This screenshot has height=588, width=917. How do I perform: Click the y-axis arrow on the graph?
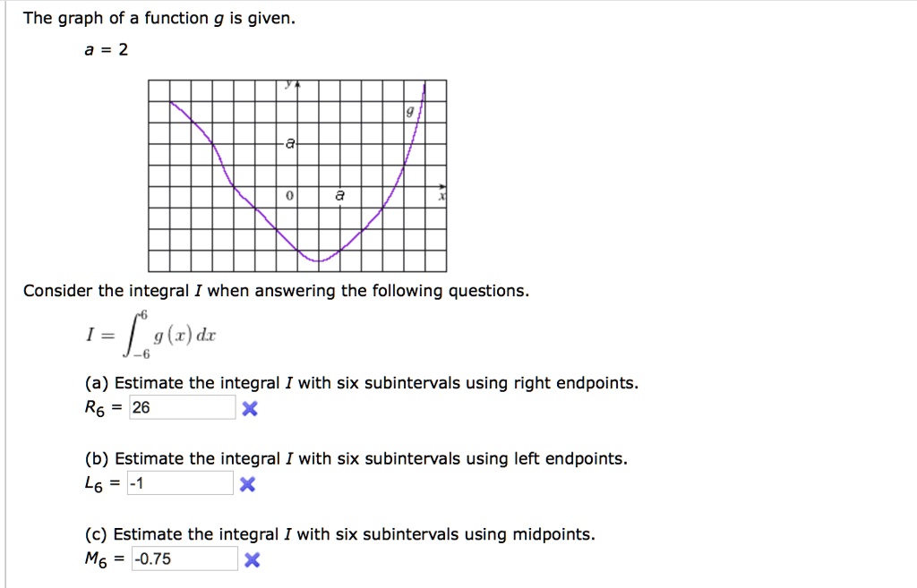296,83
